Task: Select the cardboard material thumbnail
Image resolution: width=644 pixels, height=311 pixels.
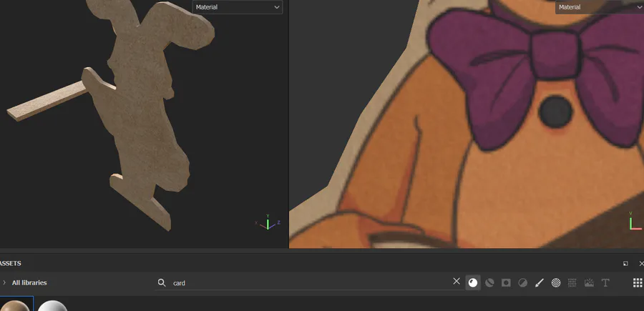Action: (16, 305)
